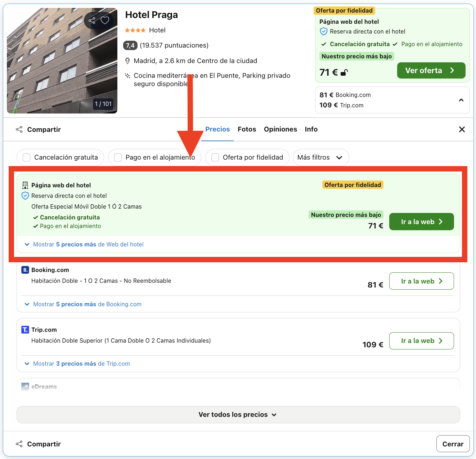Viewport: 476px width, 459px height.
Task: Click the Oferta por fidelidad badge in price list
Action: click(x=353, y=185)
